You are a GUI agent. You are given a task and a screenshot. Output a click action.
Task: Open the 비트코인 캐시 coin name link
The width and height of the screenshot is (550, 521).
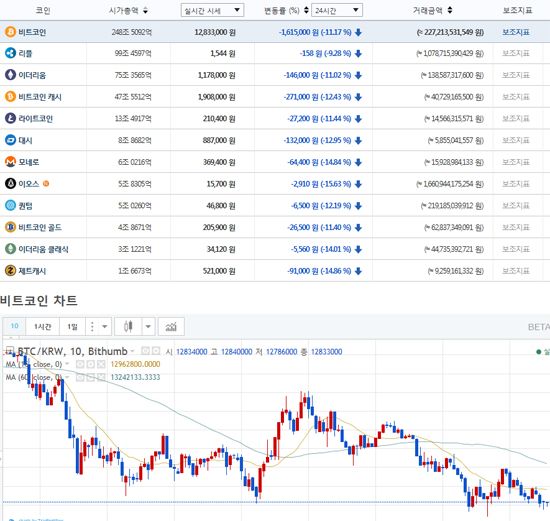click(x=40, y=97)
